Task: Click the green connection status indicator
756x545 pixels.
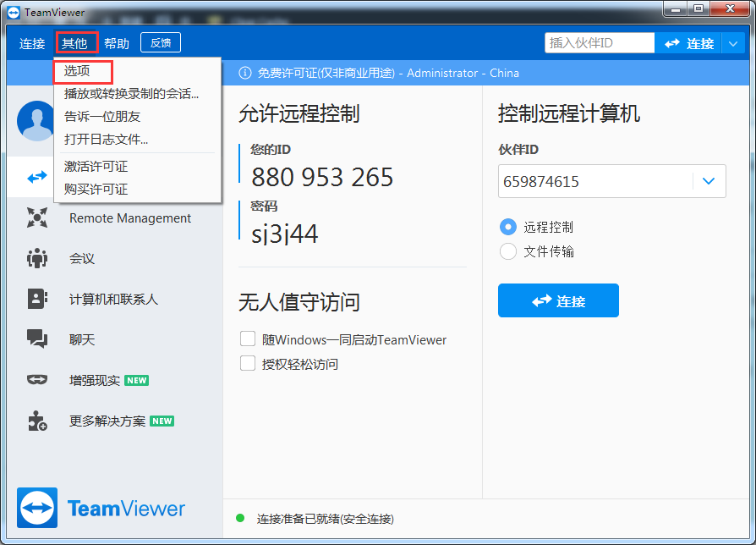Action: 240,519
